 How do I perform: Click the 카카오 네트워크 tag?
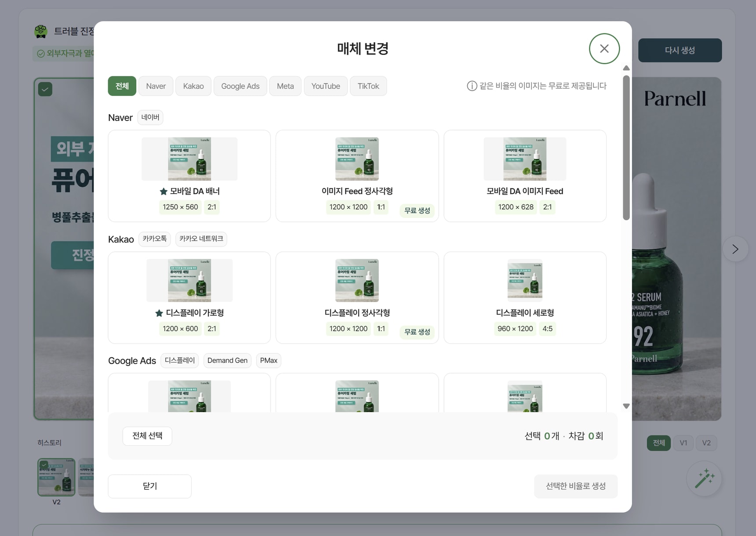(201, 239)
